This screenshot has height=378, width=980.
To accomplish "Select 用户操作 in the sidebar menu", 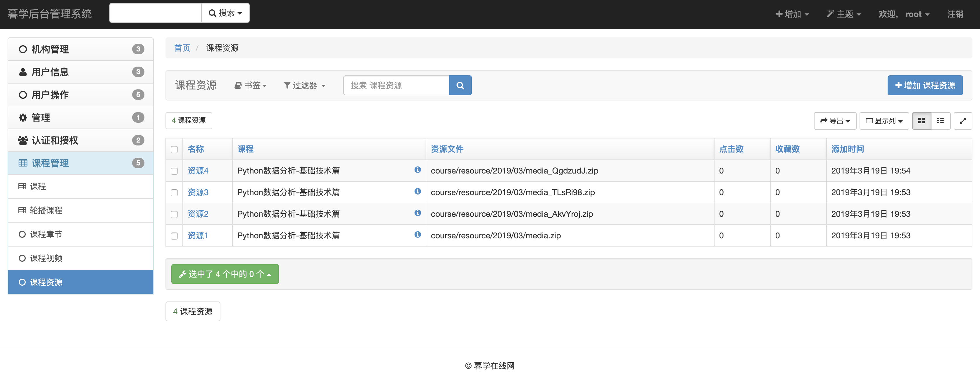I will 50,95.
